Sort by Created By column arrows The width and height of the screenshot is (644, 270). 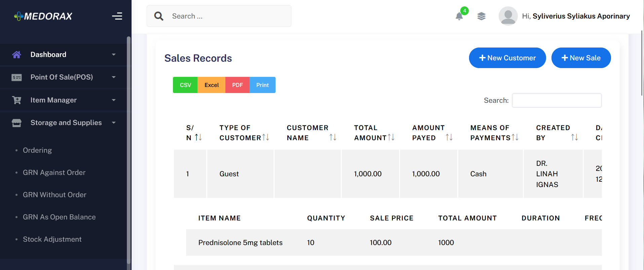click(x=574, y=137)
